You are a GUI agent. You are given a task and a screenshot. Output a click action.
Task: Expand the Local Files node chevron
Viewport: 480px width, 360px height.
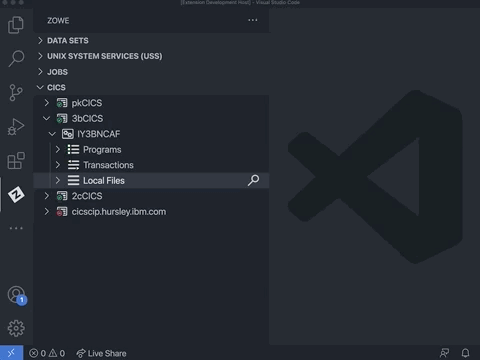pos(58,180)
